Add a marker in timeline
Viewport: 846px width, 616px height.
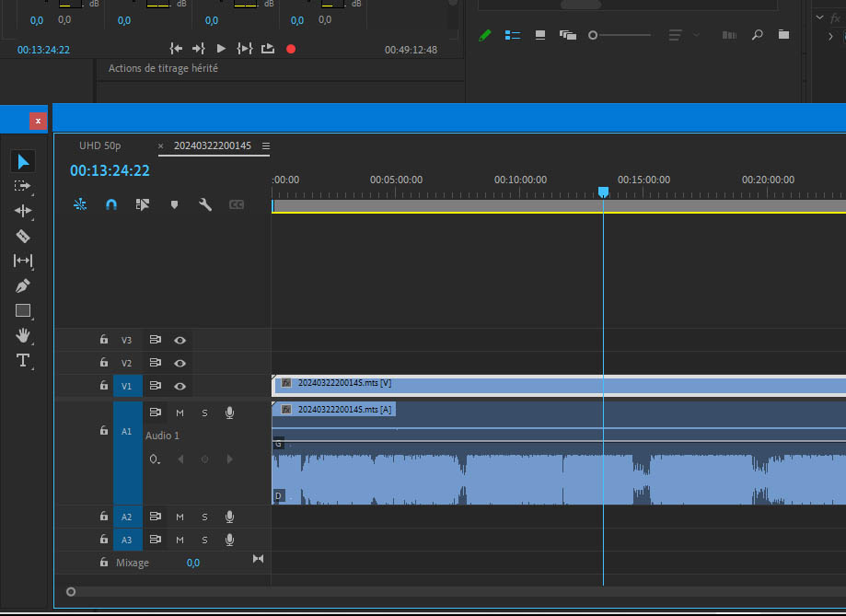pyautogui.click(x=174, y=204)
